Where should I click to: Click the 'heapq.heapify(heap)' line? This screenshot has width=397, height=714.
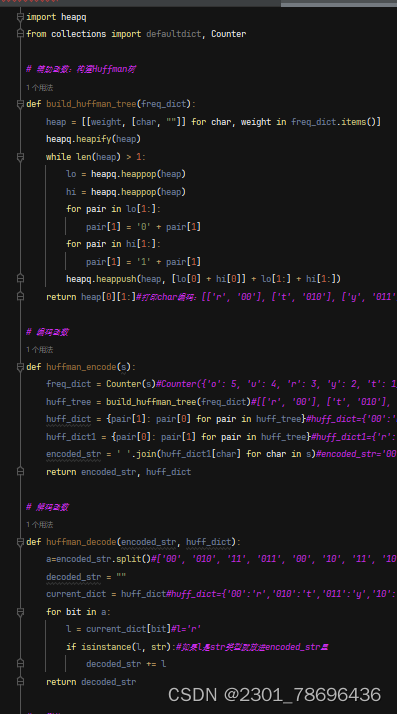(93, 139)
